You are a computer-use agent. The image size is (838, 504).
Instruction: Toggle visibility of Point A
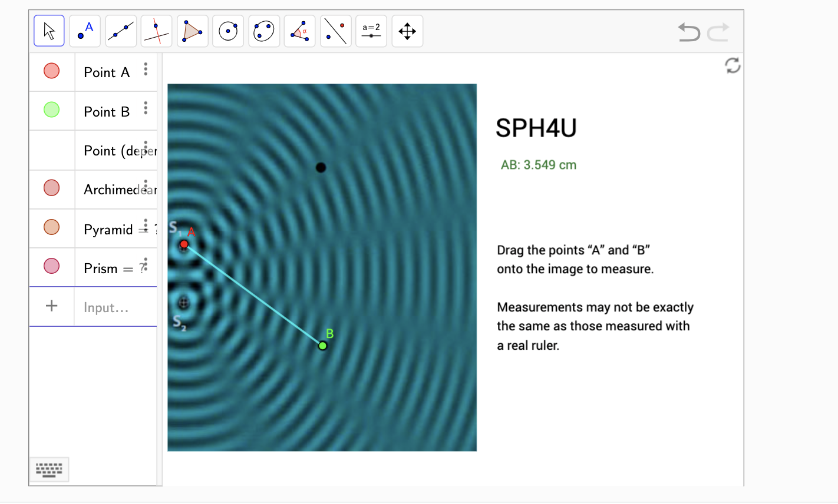click(52, 71)
